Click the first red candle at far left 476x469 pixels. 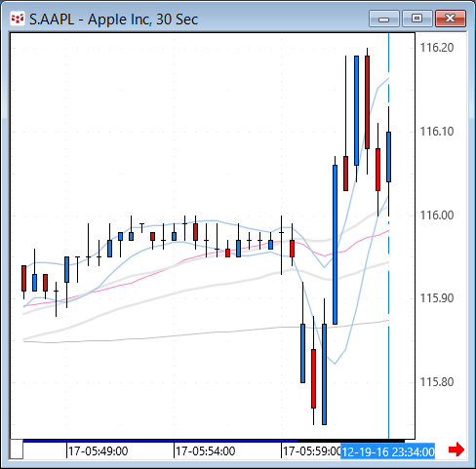[x=23, y=278]
